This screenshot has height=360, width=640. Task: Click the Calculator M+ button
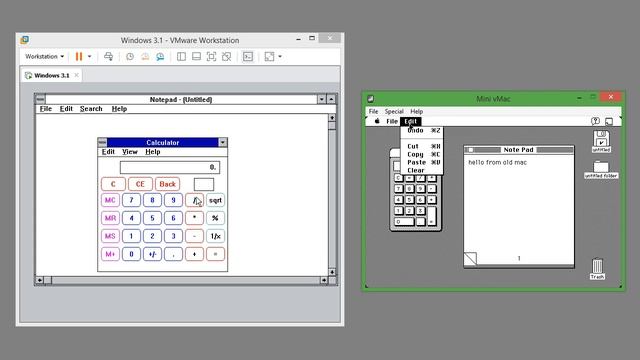coord(110,254)
